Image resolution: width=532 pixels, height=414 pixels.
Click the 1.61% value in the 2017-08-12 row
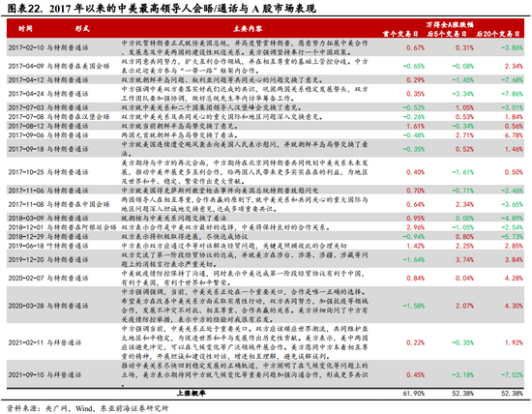coord(416,126)
